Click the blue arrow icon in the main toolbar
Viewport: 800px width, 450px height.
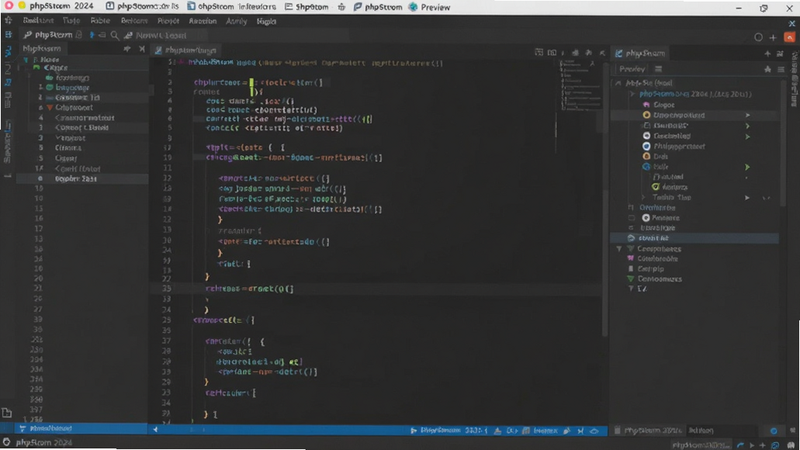(92, 35)
